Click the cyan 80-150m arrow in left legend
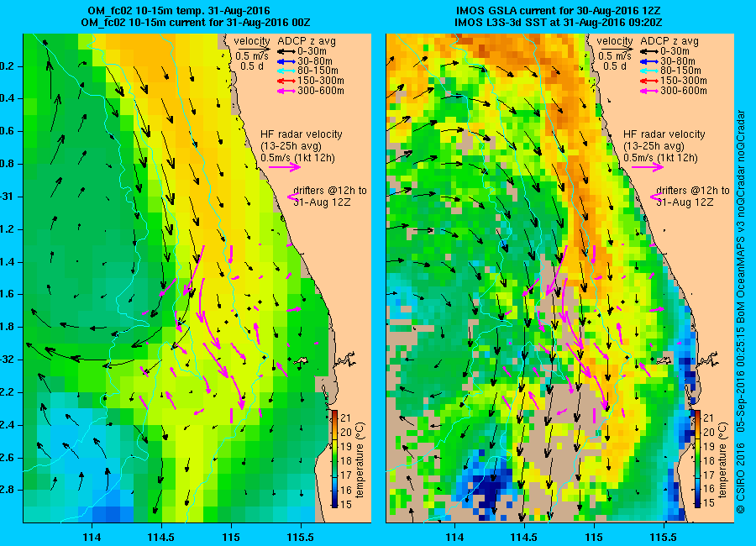Image resolution: width=756 pixels, height=546 pixels. [286, 71]
